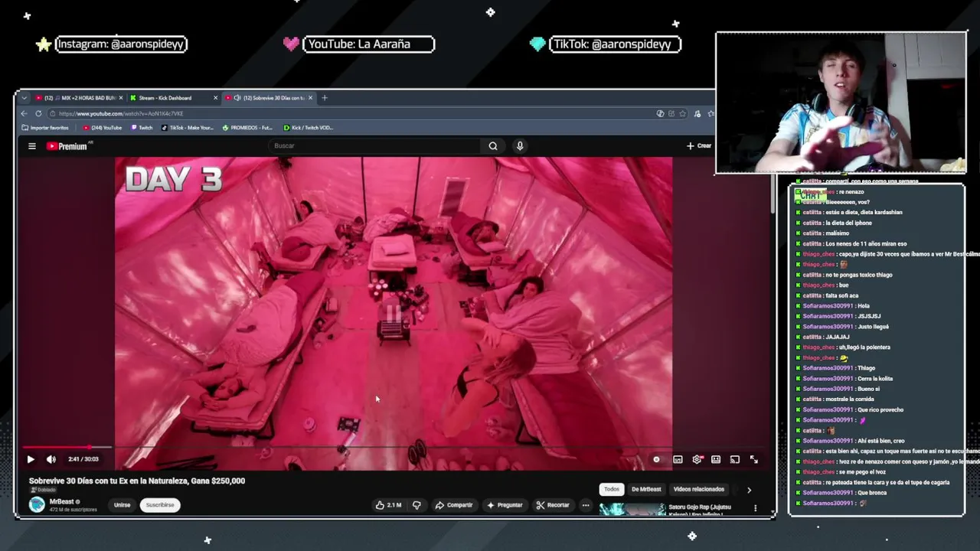Open Importar favoritos bookmark

click(x=45, y=128)
